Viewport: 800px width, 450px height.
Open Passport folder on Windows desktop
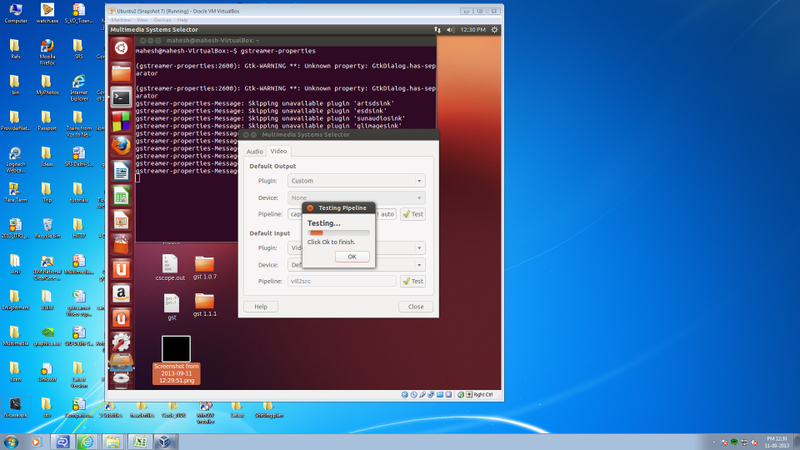tap(47, 121)
